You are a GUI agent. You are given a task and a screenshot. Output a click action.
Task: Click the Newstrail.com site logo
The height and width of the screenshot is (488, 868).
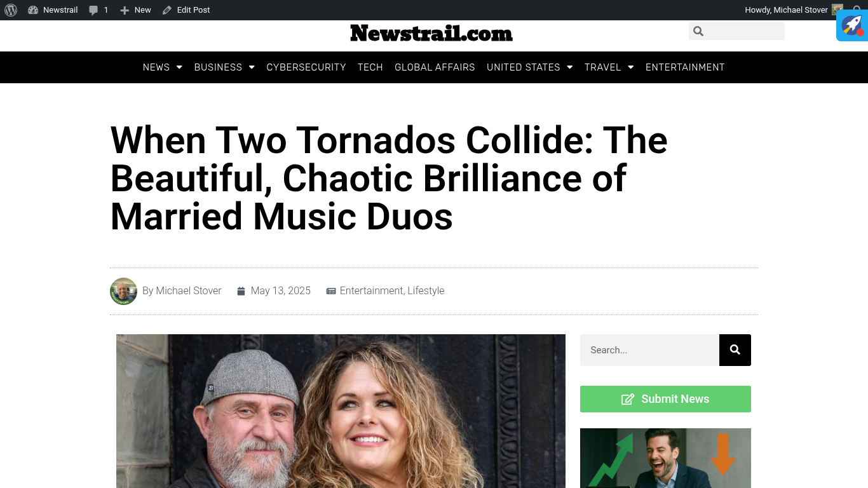click(x=431, y=33)
